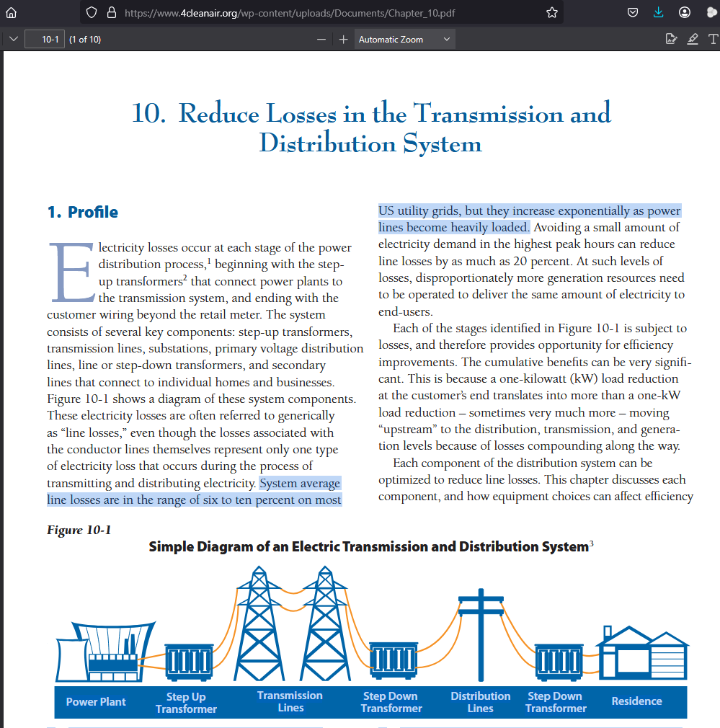This screenshot has height=728, width=720.
Task: Zoom in with the plus icon
Action: pyautogui.click(x=344, y=40)
